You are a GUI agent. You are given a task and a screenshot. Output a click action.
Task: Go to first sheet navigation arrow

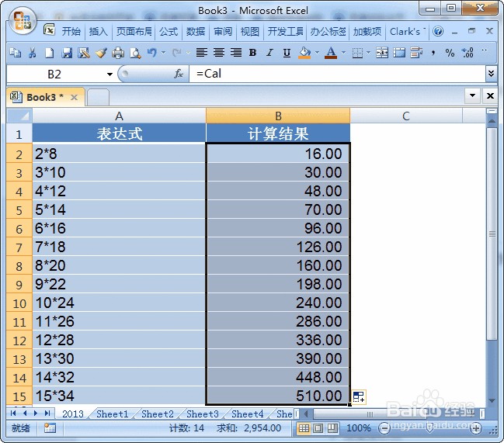point(13,414)
